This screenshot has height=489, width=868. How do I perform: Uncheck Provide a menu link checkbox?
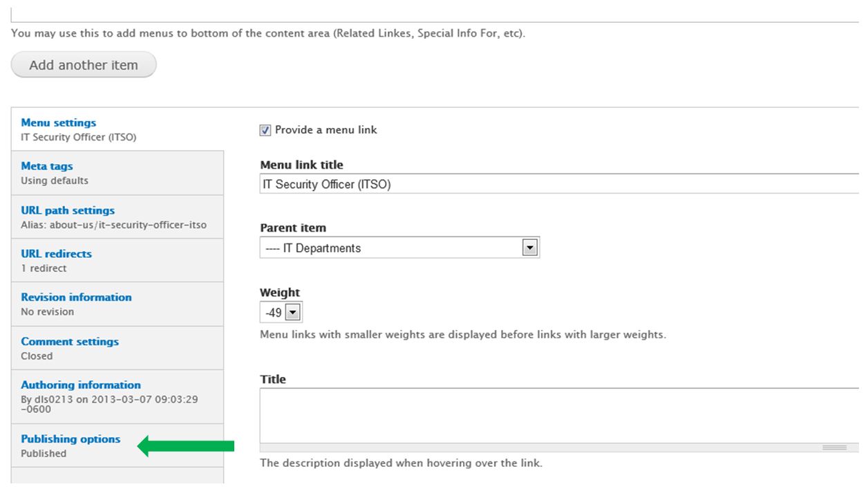[265, 130]
